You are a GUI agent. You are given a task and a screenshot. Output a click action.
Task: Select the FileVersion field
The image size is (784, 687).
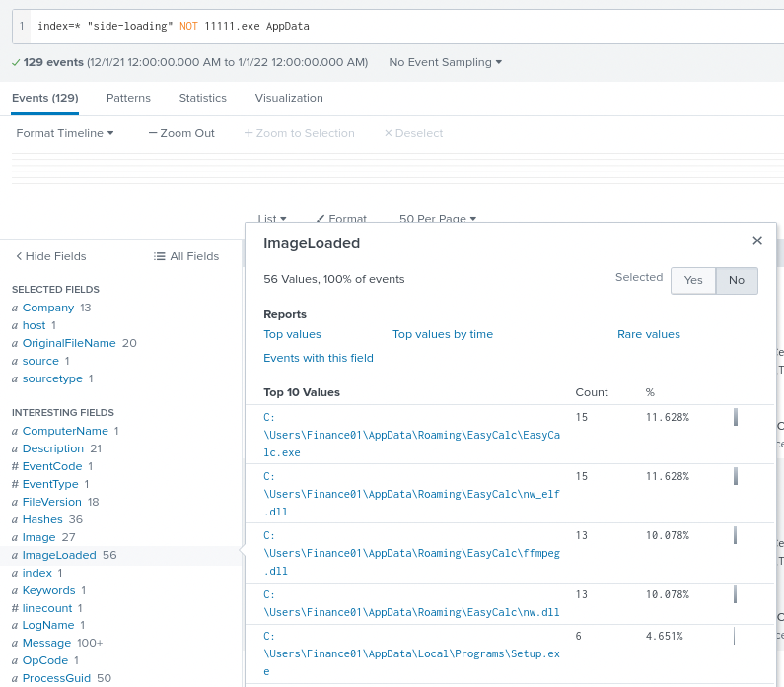(52, 502)
